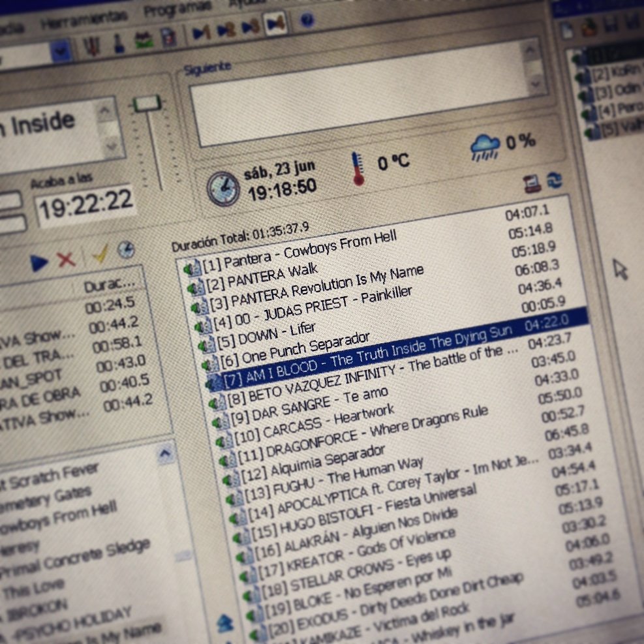Click the blue up arrow below the playlist
This screenshot has width=644, height=644.
coord(224,623)
